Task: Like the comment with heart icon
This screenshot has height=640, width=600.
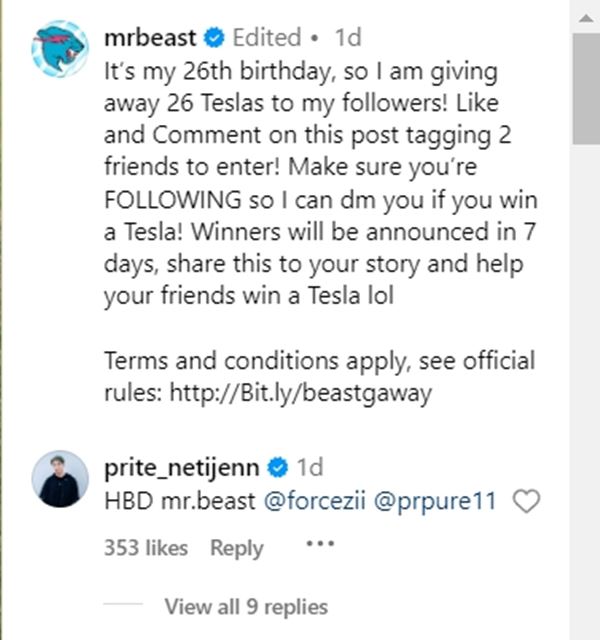Action: coord(526,502)
